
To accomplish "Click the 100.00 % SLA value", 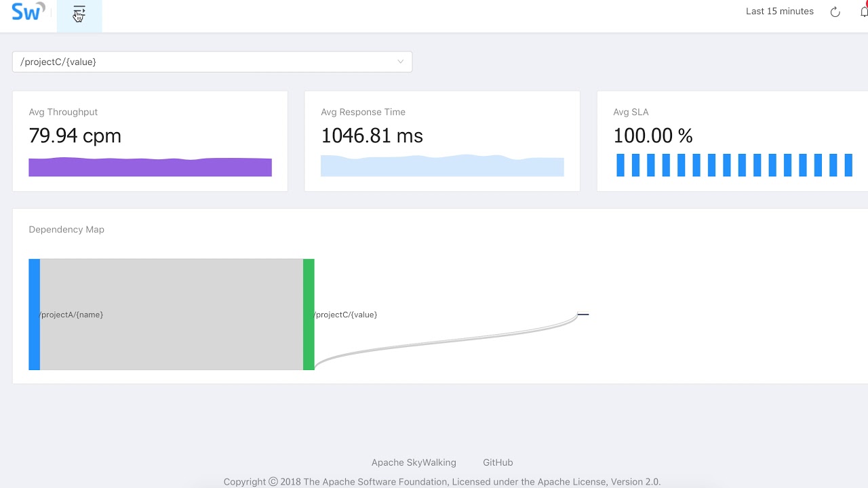I will pyautogui.click(x=653, y=136).
